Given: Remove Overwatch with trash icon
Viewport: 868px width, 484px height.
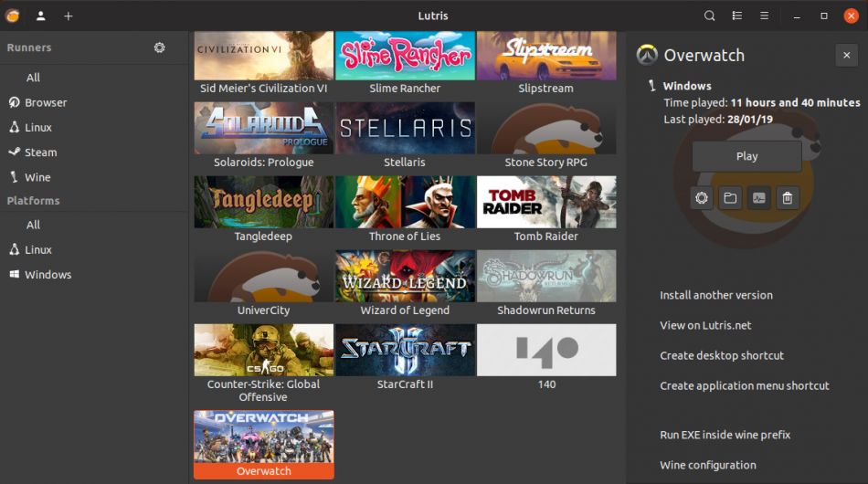Looking at the screenshot, I should [788, 198].
